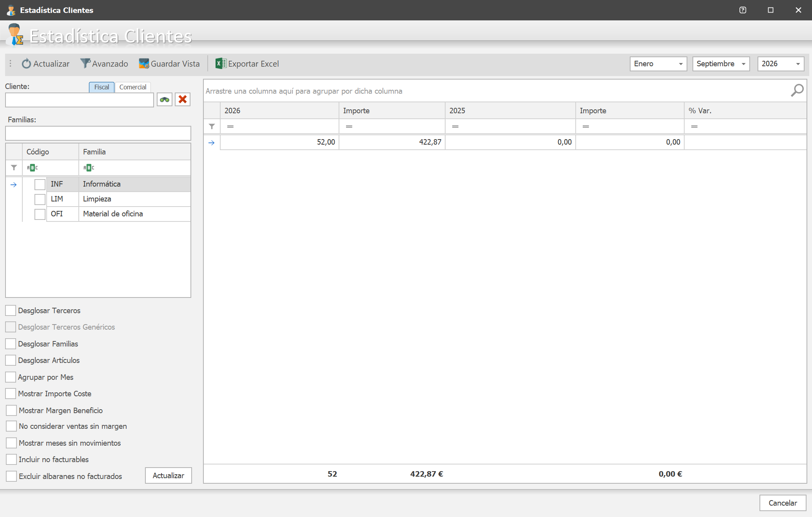Enable Desglosar Terceros checkbox

point(11,310)
